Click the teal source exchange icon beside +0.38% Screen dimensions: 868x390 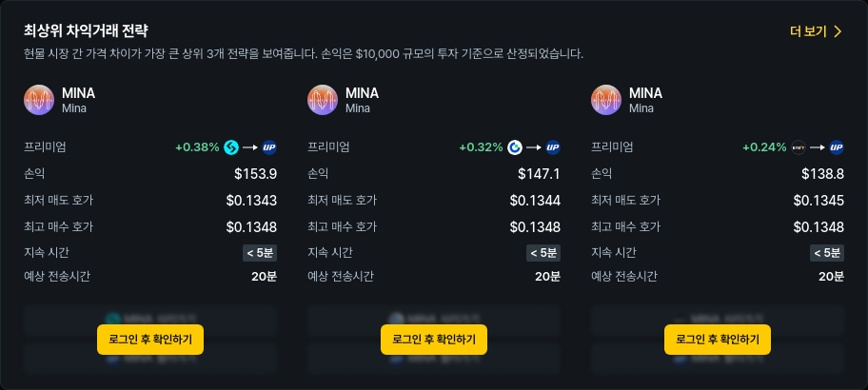point(231,147)
